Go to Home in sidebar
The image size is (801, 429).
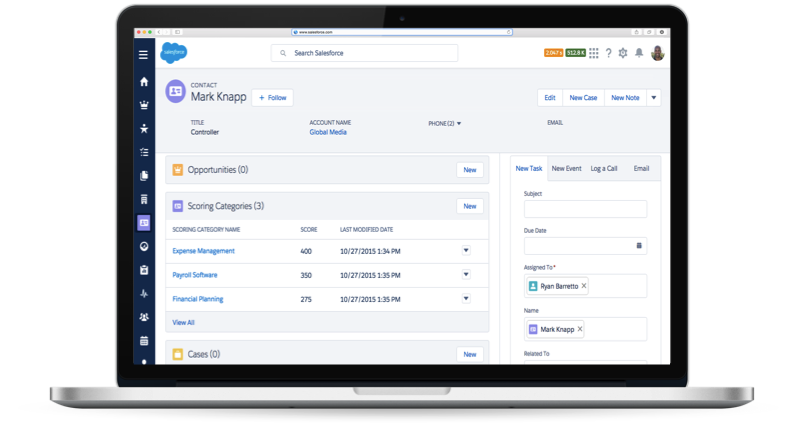[x=144, y=81]
